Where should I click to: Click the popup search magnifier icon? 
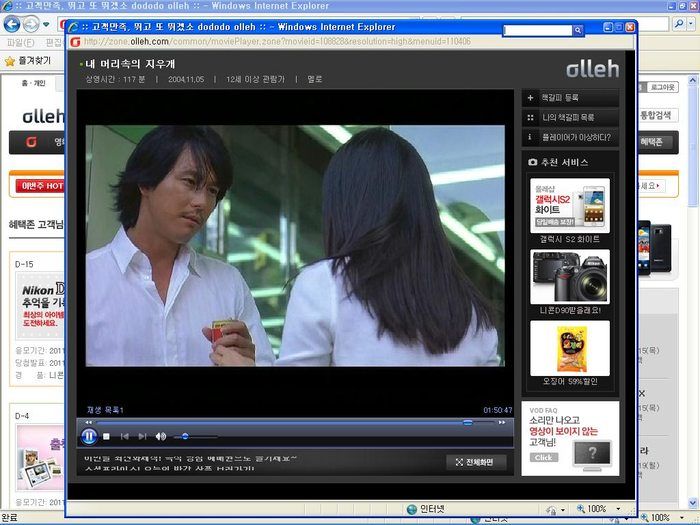[578, 30]
